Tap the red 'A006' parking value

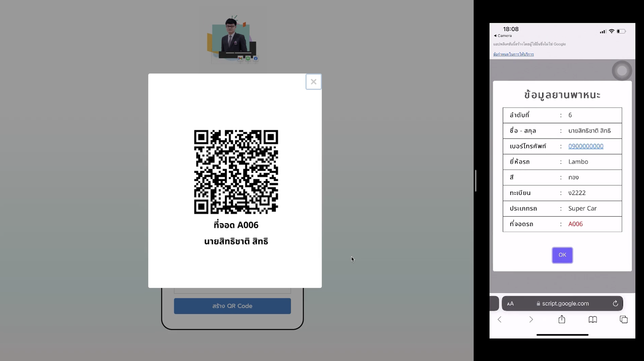pyautogui.click(x=575, y=224)
